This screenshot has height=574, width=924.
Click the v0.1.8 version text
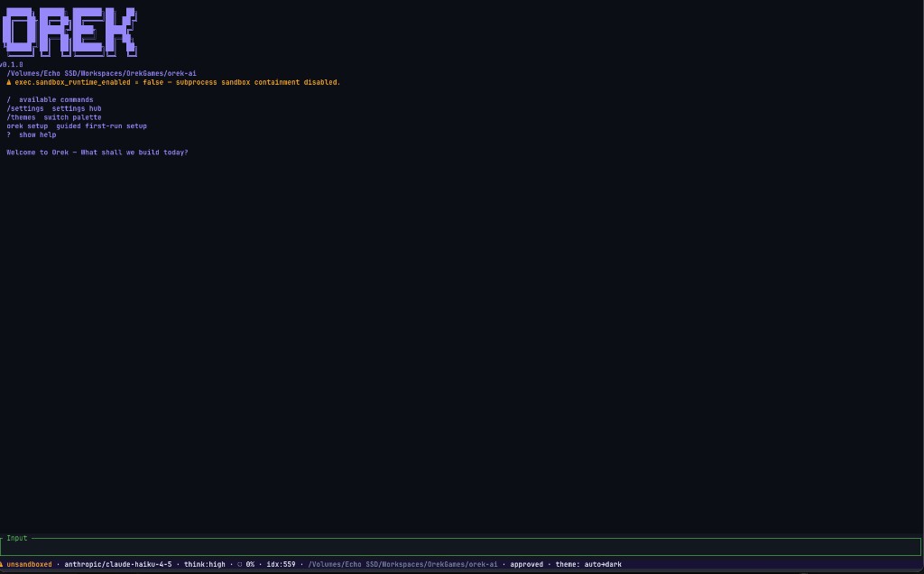pos(11,65)
